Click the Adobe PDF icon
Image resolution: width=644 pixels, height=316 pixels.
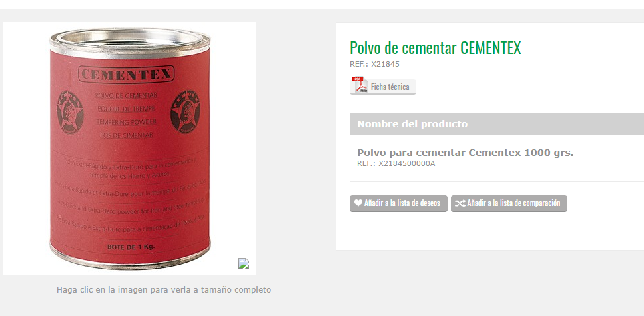click(x=359, y=85)
